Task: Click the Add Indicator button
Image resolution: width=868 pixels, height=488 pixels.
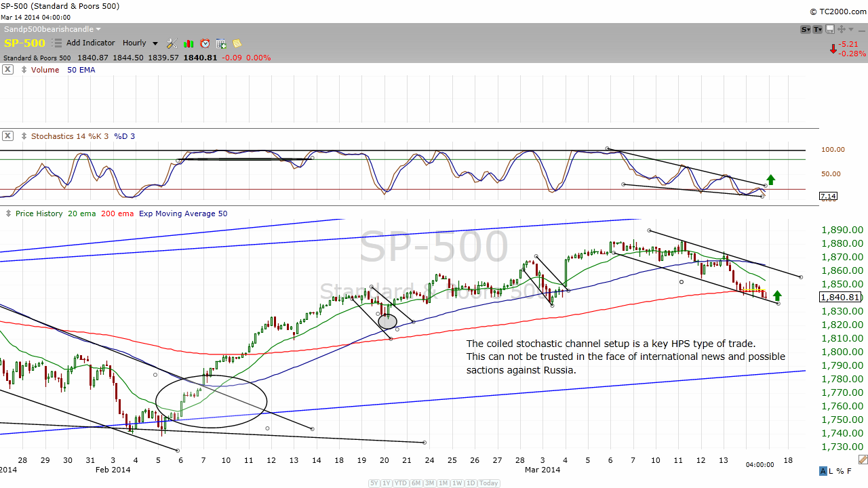Action: [x=90, y=43]
